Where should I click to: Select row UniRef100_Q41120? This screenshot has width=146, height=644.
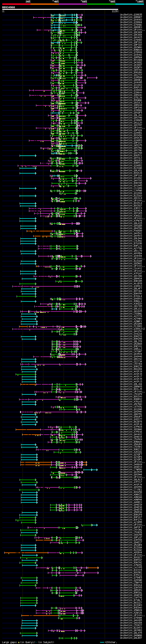point(131,123)
